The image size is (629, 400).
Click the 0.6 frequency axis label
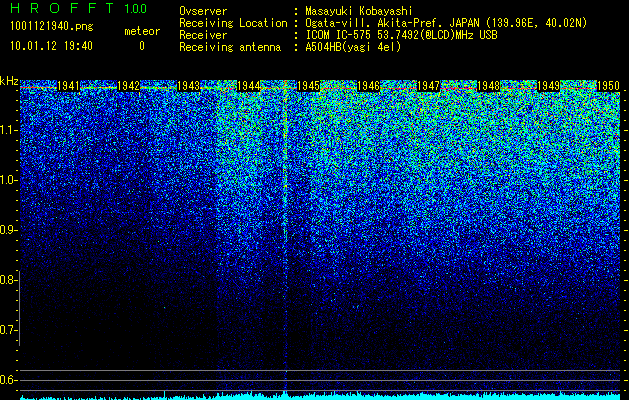(x=9, y=380)
